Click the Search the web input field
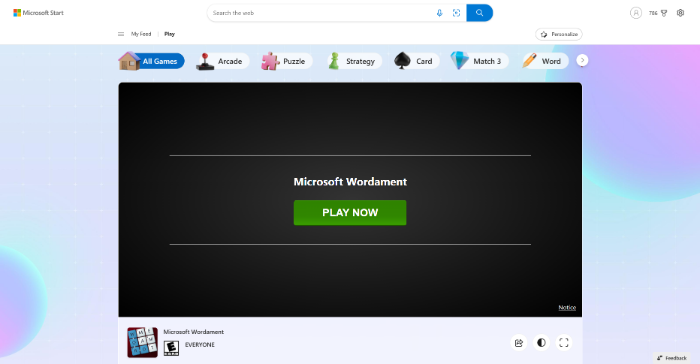This screenshot has height=364, width=700. pos(321,13)
